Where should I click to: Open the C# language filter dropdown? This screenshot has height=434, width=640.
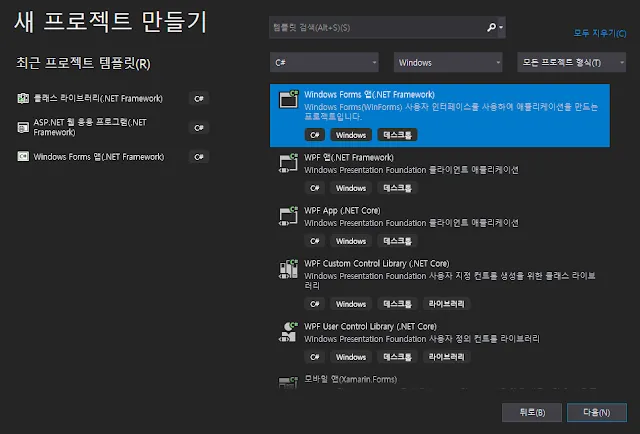(324, 62)
